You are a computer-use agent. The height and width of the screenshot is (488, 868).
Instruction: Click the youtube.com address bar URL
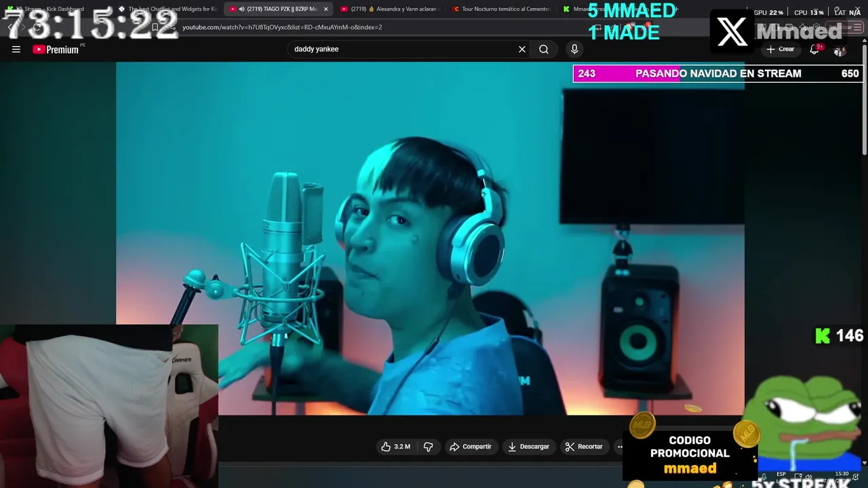(282, 27)
